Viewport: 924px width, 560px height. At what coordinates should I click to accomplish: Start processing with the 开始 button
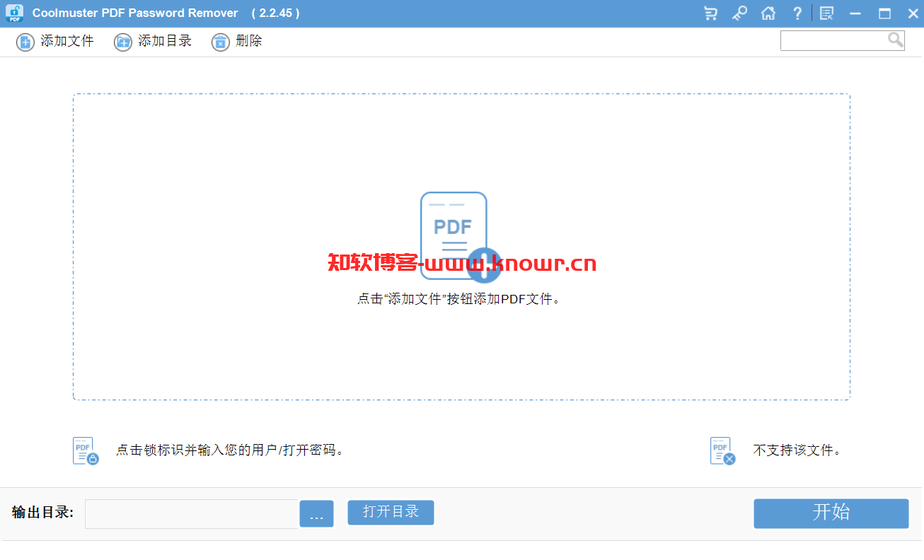831,513
